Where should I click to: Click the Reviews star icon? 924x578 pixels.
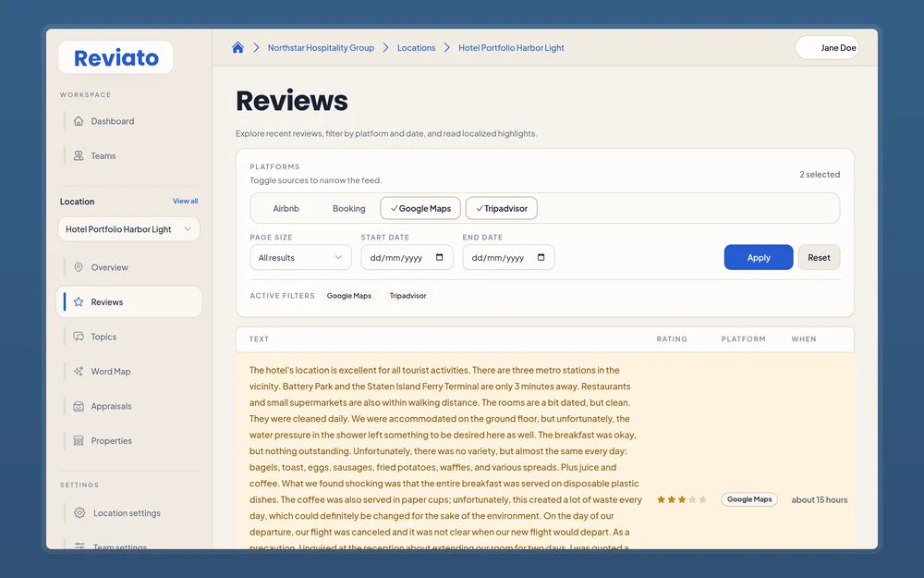click(79, 302)
